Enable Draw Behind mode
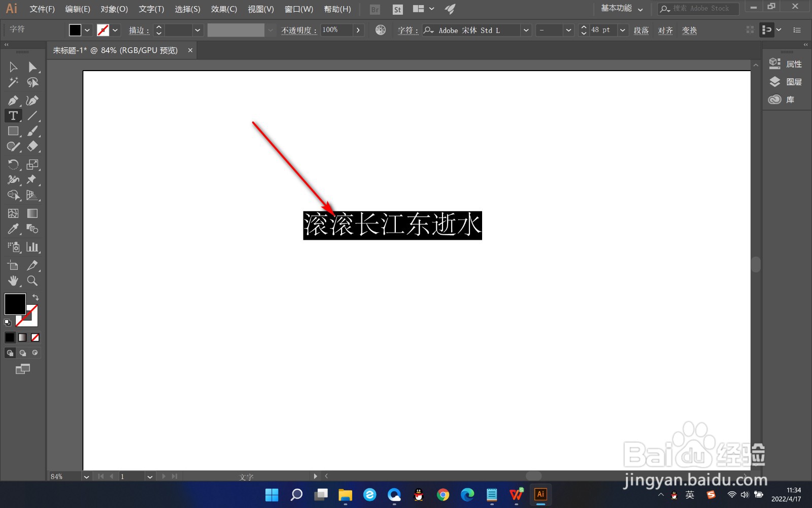 click(x=23, y=353)
